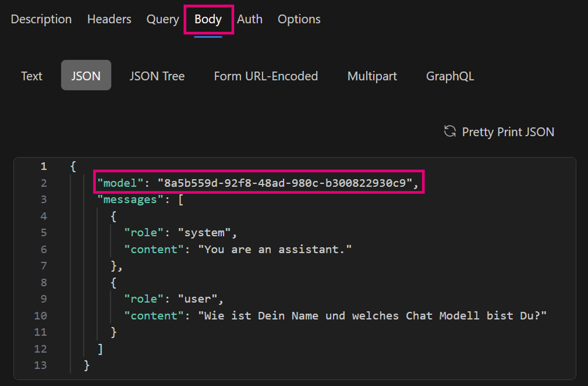This screenshot has width=588, height=386.
Task: Click line number 13 in the gutter
Action: coord(41,365)
